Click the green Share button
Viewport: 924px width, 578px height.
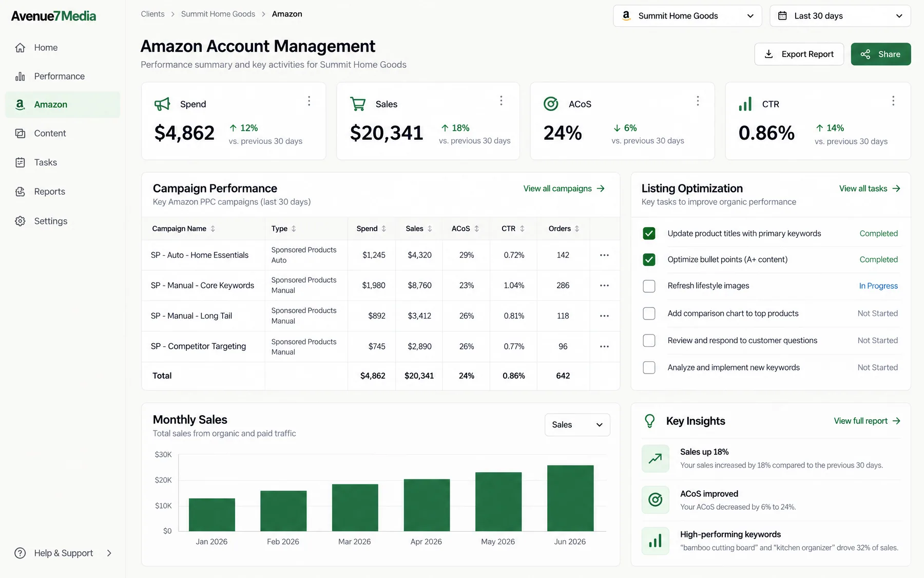point(881,54)
